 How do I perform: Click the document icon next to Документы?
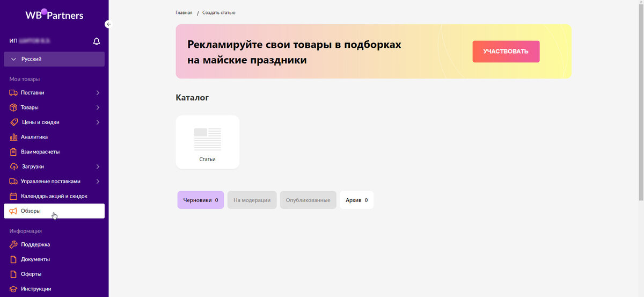(x=13, y=259)
